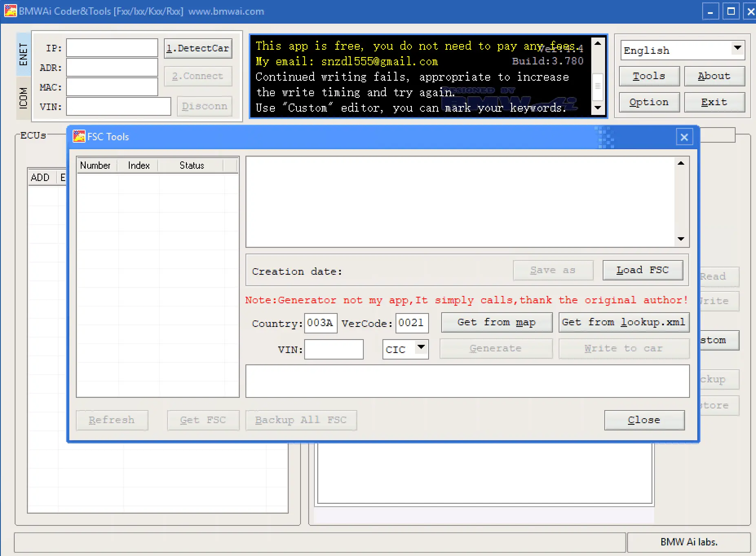Click the 1.DetectCar button
The image size is (756, 556).
198,48
